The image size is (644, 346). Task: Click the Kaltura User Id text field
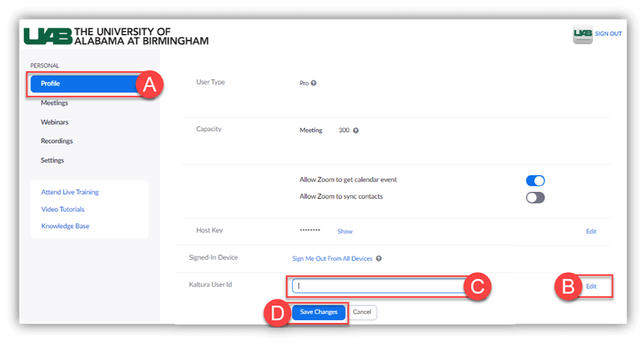click(x=379, y=286)
